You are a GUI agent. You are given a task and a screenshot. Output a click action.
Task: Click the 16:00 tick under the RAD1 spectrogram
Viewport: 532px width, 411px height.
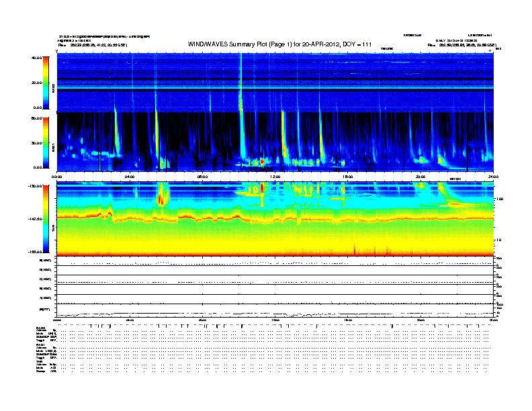pos(348,177)
